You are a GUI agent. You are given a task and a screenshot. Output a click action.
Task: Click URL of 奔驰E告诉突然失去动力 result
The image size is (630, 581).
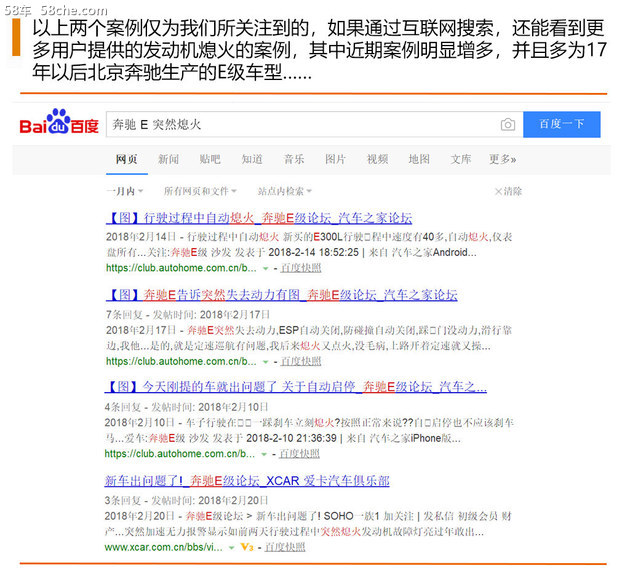181,362
